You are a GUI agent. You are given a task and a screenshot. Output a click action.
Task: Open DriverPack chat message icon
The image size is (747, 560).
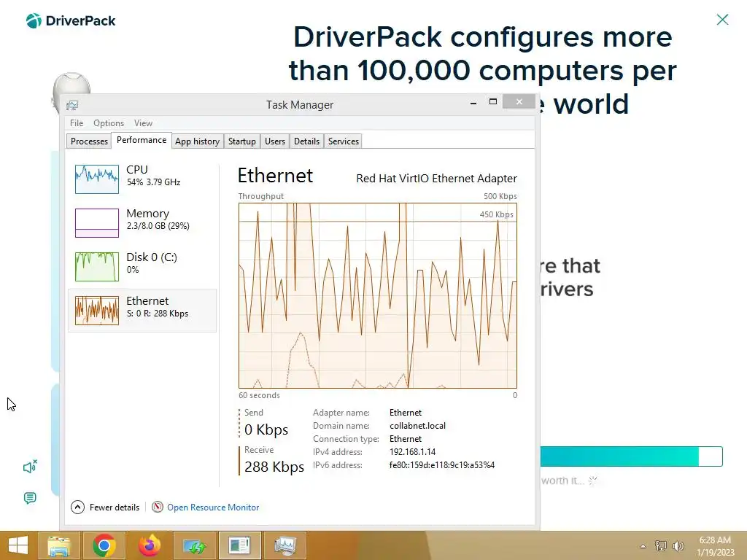point(30,498)
